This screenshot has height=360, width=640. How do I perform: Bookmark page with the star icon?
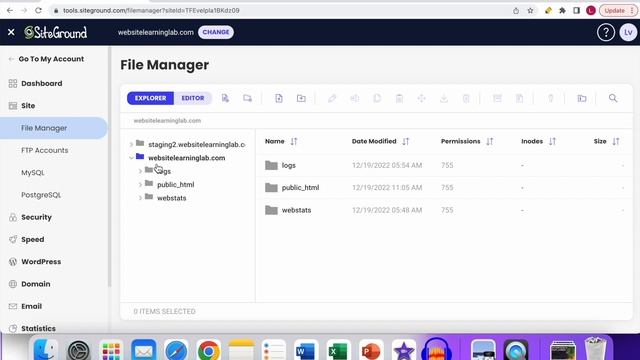tap(530, 11)
